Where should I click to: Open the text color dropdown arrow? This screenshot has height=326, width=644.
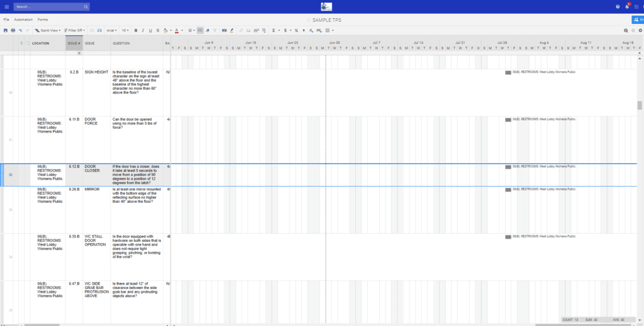(x=182, y=30)
